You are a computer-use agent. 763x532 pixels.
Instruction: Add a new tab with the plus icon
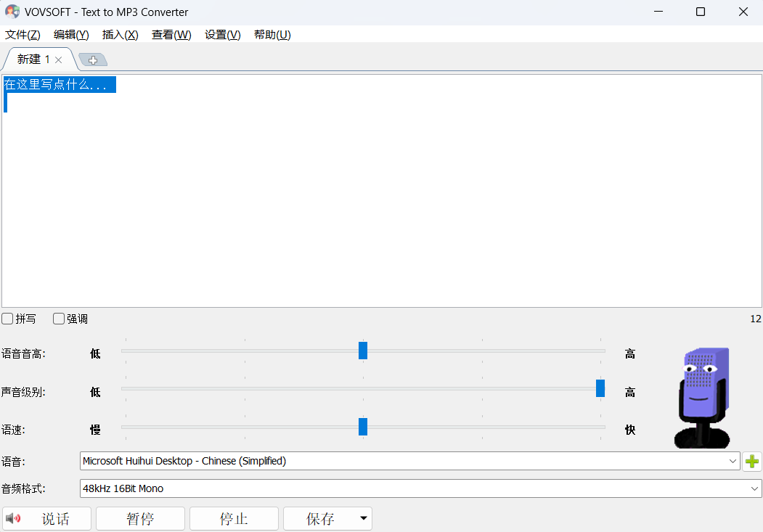click(93, 60)
